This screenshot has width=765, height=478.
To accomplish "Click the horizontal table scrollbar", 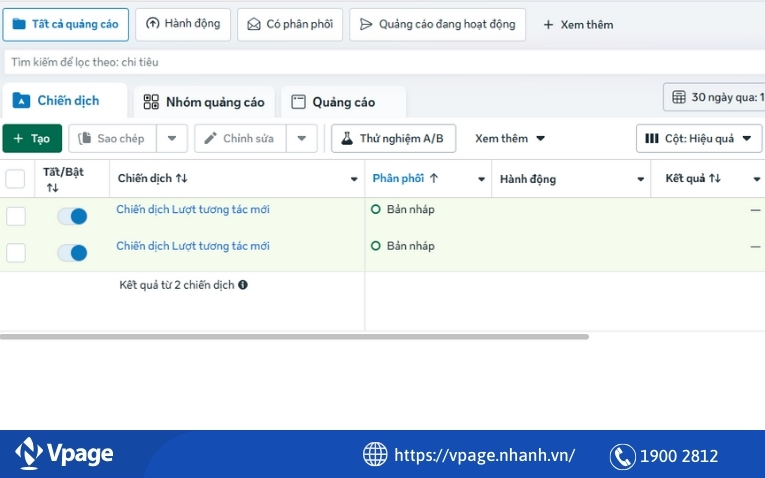I will (x=294, y=337).
